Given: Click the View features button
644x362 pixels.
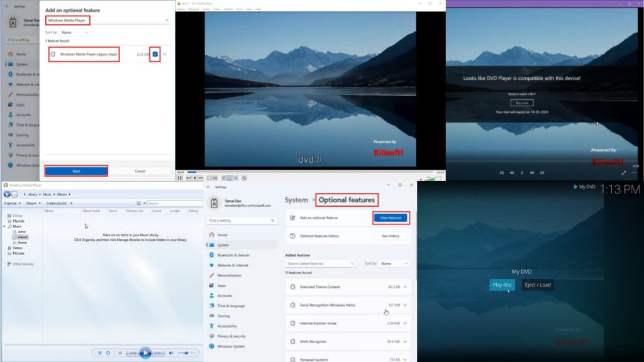Looking at the screenshot, I should [x=390, y=217].
